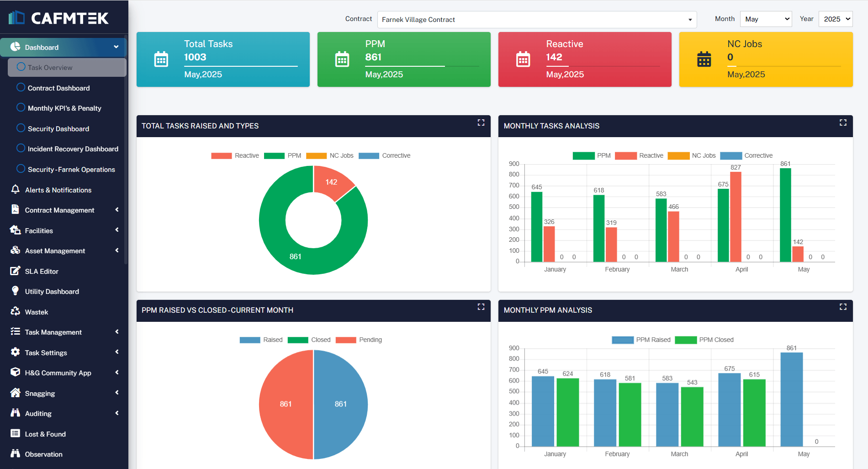Choose Monthly KPI's & Penalty option
Viewport: 868px width, 469px height.
[64, 108]
